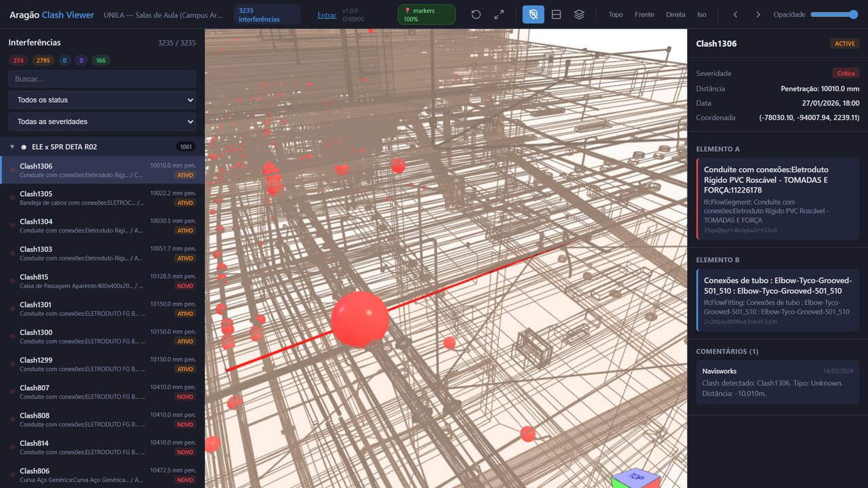Switch to the Topo view

(x=616, y=14)
